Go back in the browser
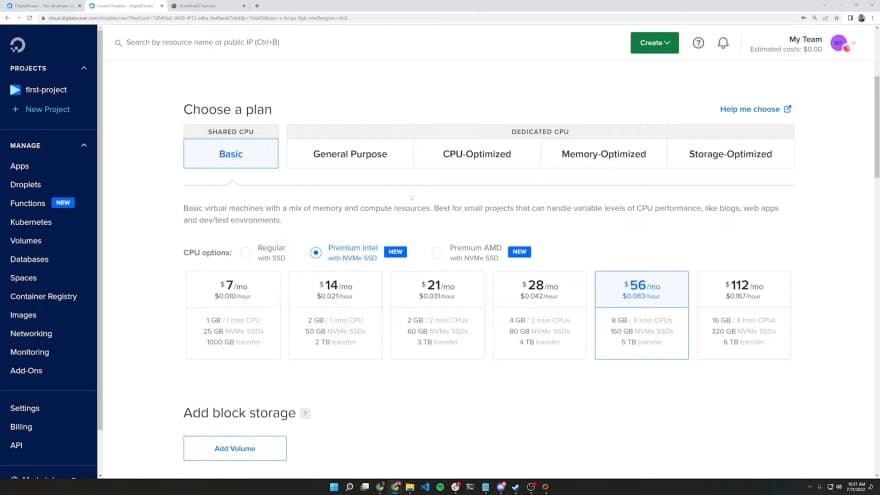This screenshot has width=880, height=495. point(7,18)
